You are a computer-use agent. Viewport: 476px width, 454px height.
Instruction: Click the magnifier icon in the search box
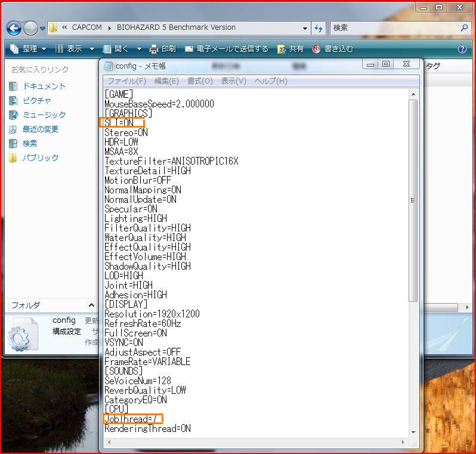pos(464,28)
